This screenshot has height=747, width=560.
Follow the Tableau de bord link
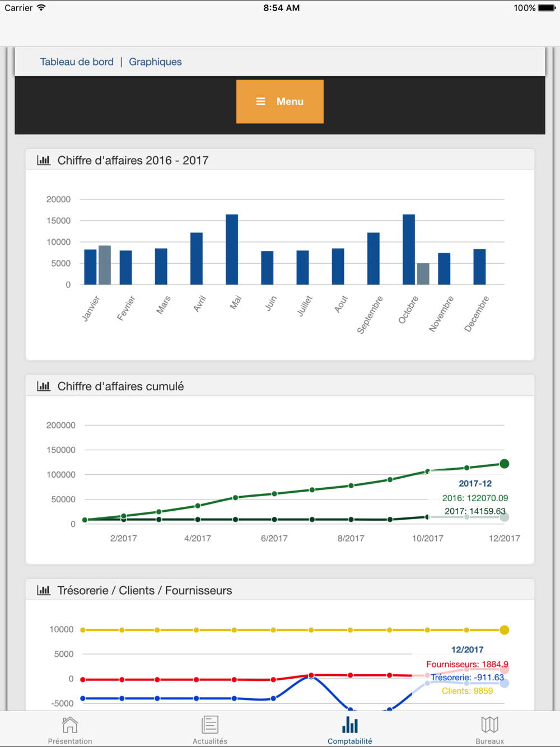point(77,62)
